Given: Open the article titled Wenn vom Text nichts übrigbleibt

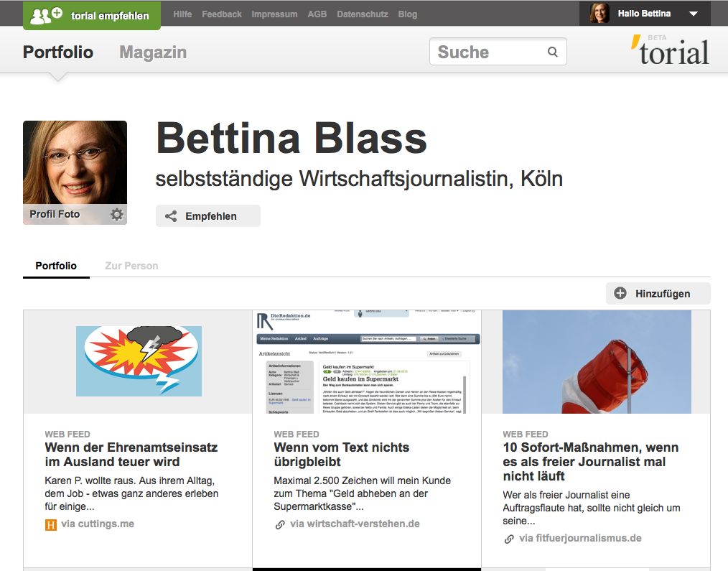Looking at the screenshot, I should (341, 455).
